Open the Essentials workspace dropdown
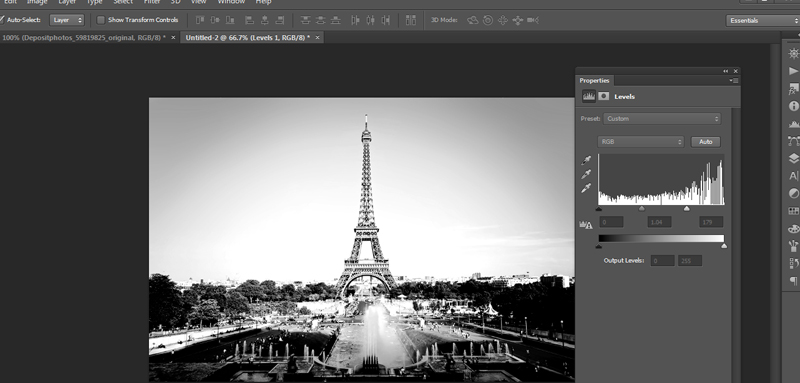 point(763,20)
